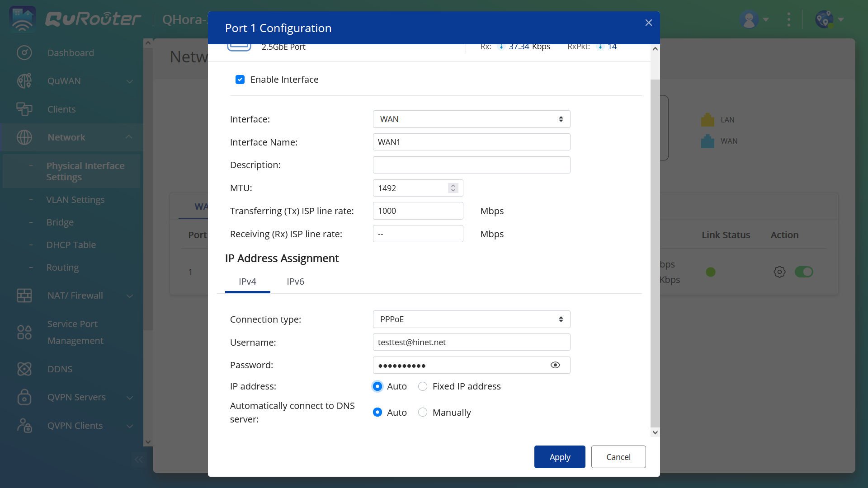The width and height of the screenshot is (868, 488).
Task: Switch to the IPv6 tab
Action: [295, 281]
